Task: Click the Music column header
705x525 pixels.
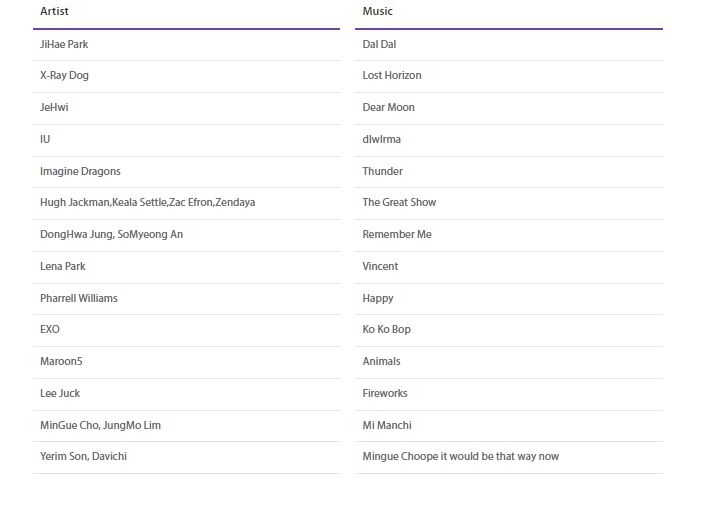Action: (377, 12)
